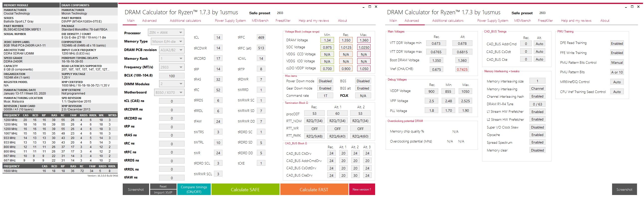The height and width of the screenshot is (199, 644).
Task: Click the BGS alt value Enabled
Action: pos(363,88)
